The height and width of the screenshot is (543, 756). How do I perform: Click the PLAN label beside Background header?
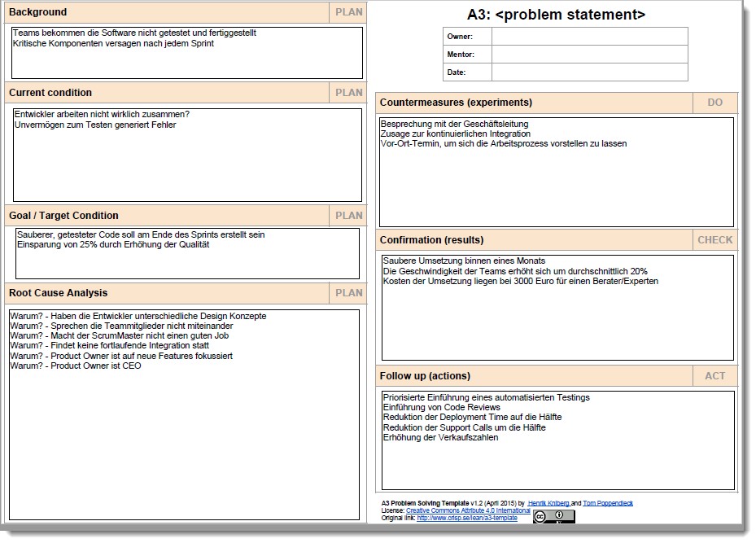pyautogui.click(x=349, y=12)
